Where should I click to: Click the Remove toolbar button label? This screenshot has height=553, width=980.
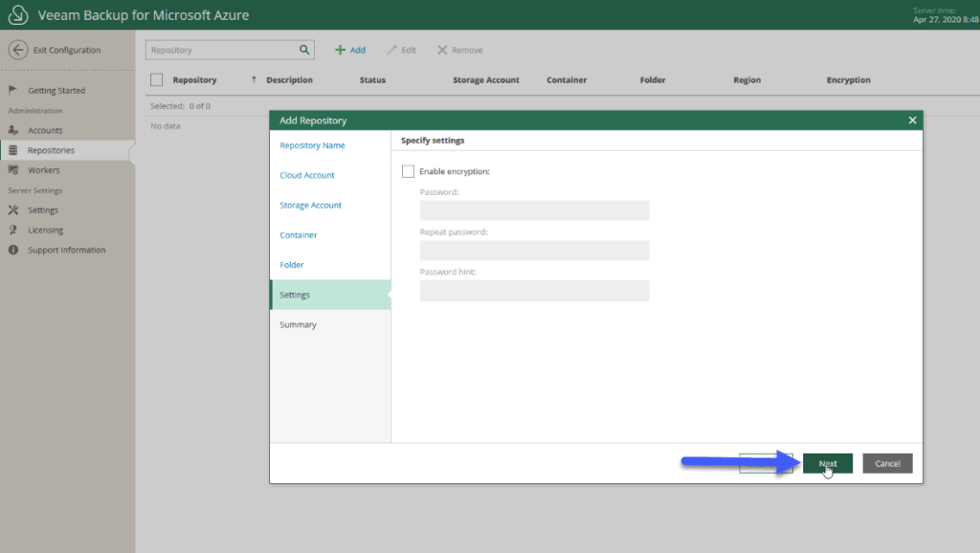467,50
